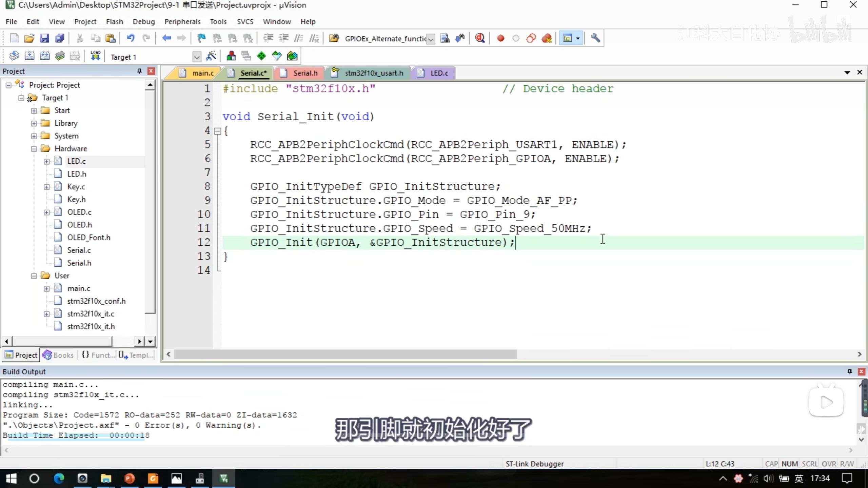Insert breakpoint using the red dot icon

[500, 38]
